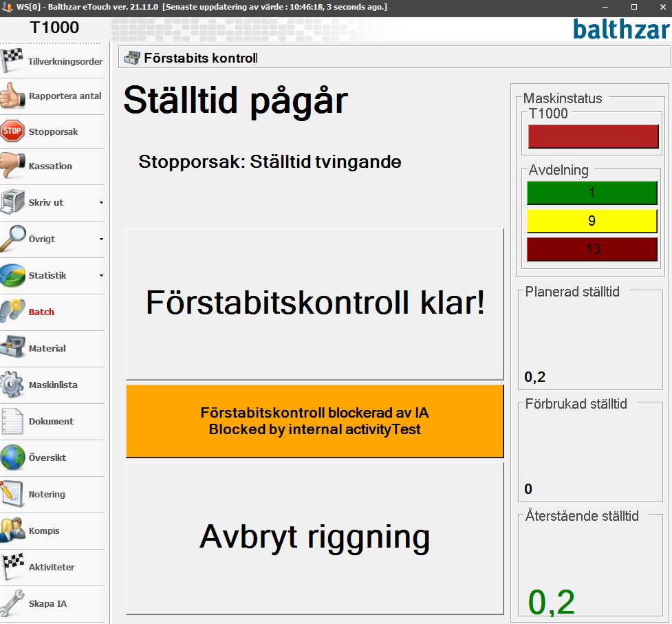Click the Skriv ut printer icon

[12, 202]
